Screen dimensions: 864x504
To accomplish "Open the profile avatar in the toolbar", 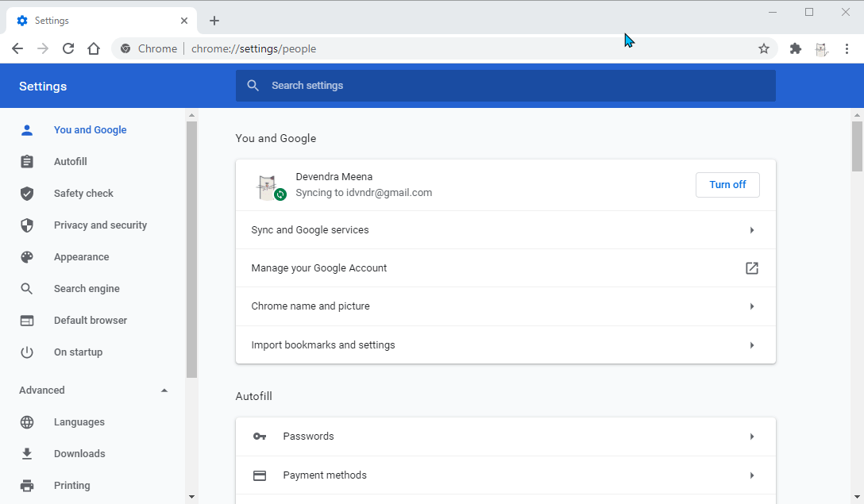I will 822,49.
